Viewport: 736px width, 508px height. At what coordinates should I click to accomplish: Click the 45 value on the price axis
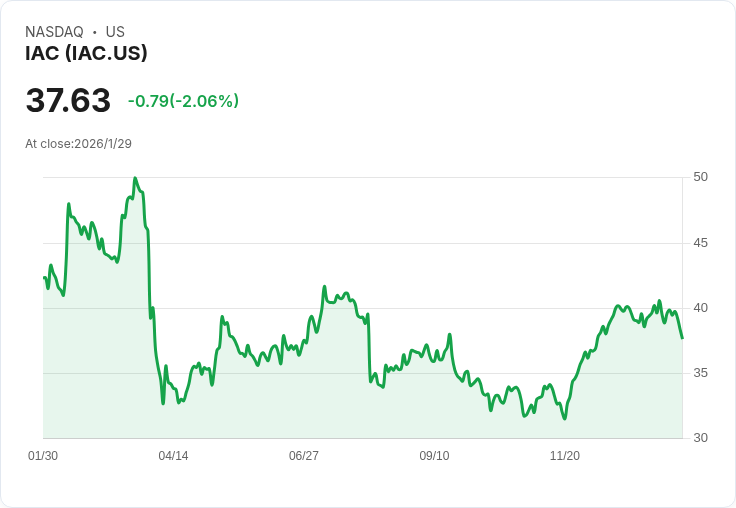(700, 243)
